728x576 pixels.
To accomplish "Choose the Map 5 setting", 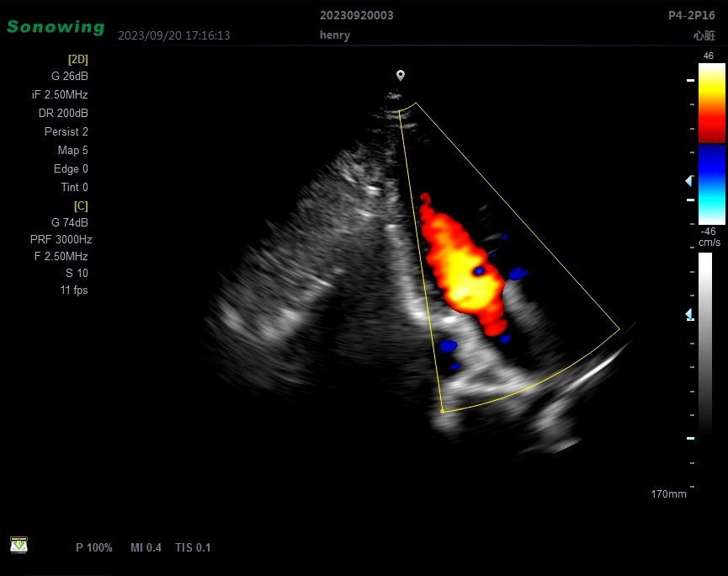I will tap(72, 150).
